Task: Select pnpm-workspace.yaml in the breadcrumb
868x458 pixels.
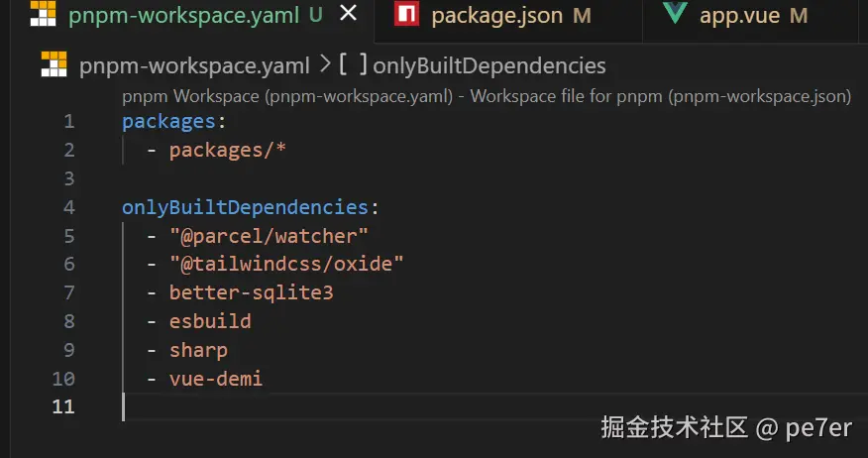Action: point(194,65)
